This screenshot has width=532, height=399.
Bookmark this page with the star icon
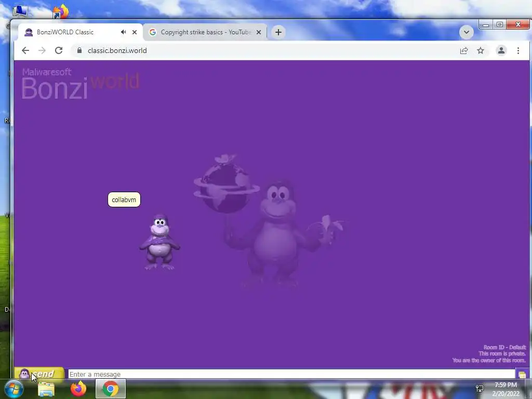481,50
